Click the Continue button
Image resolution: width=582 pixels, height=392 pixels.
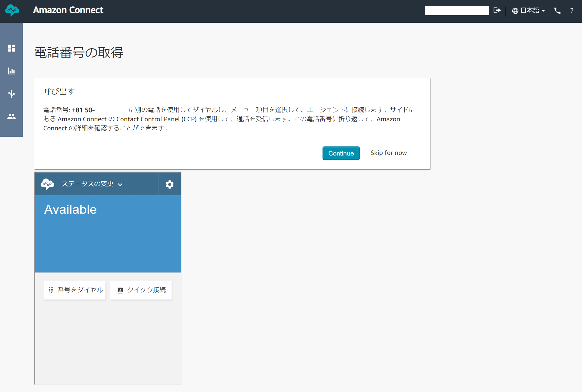click(341, 153)
